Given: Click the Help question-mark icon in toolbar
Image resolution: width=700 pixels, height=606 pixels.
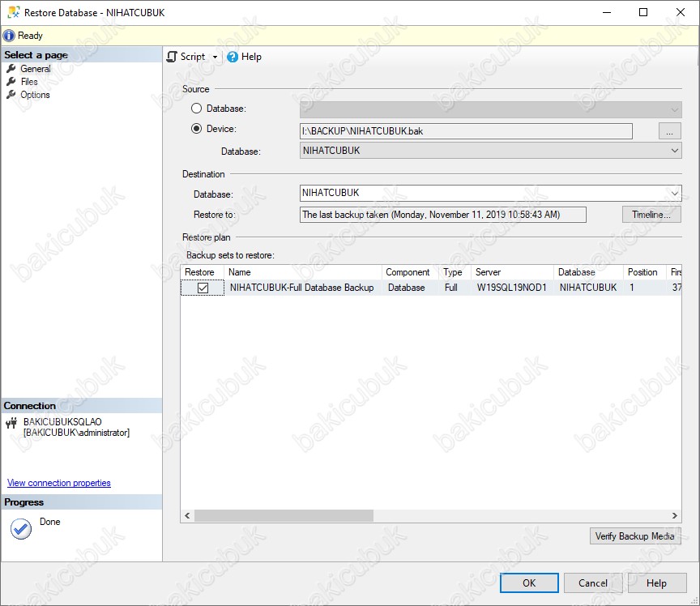Looking at the screenshot, I should click(233, 58).
